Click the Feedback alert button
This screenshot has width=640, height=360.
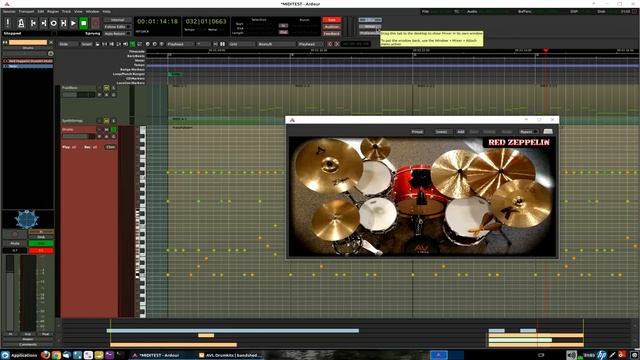coord(332,33)
